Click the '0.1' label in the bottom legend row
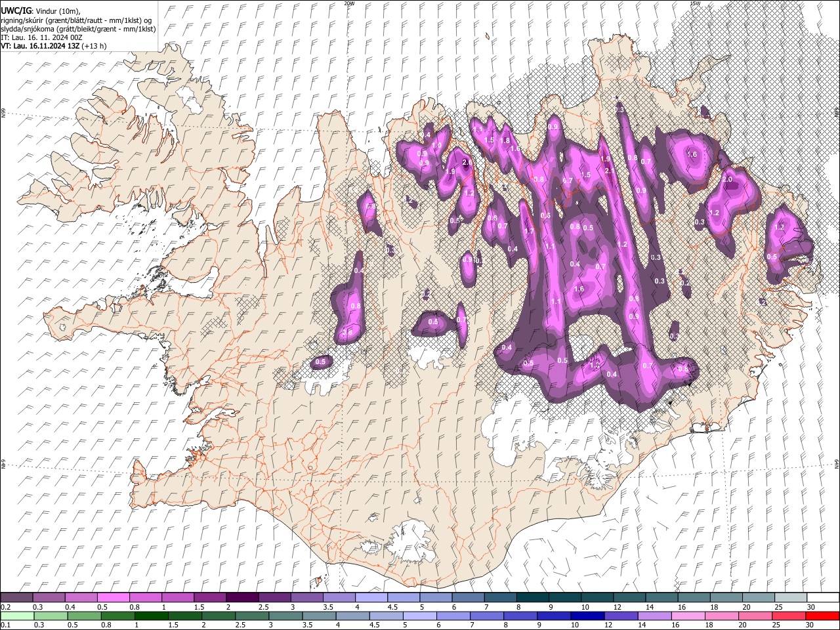The height and width of the screenshot is (630, 840). (5, 625)
